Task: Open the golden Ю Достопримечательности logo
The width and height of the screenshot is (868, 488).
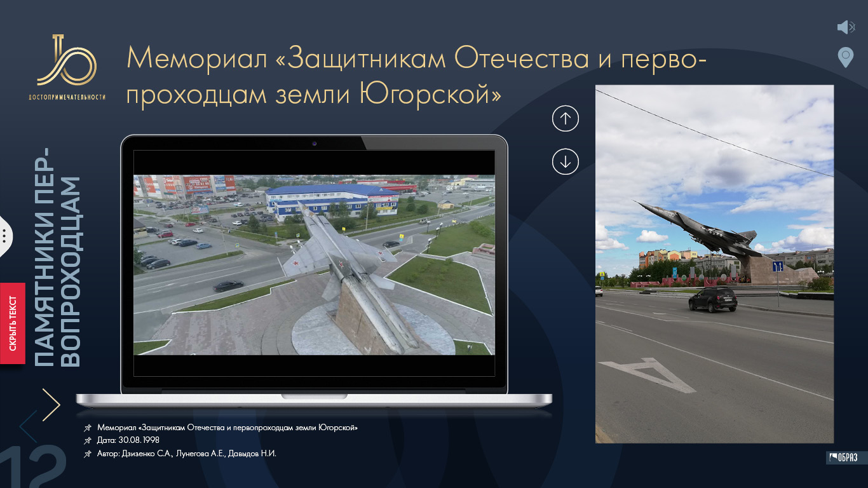Action: 67,67
